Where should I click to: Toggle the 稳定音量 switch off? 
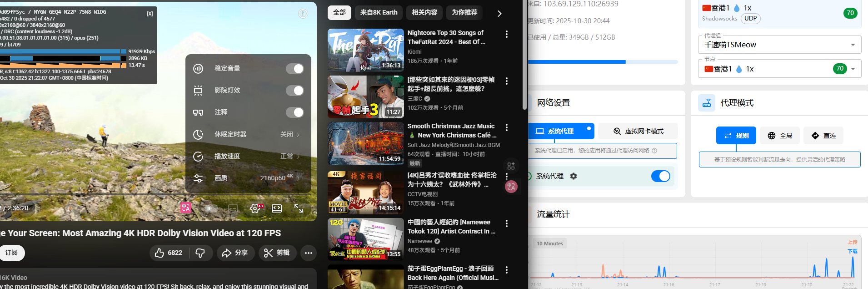point(294,69)
